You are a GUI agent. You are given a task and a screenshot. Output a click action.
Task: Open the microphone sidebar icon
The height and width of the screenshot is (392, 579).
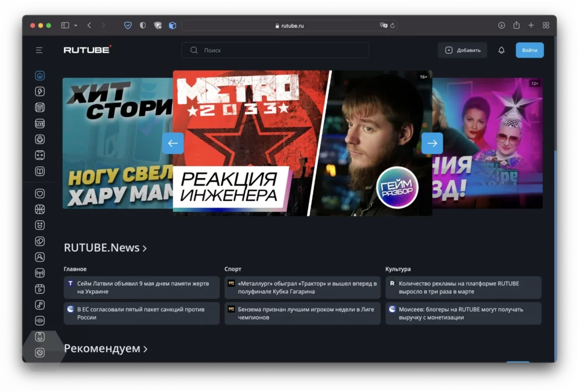click(x=40, y=140)
